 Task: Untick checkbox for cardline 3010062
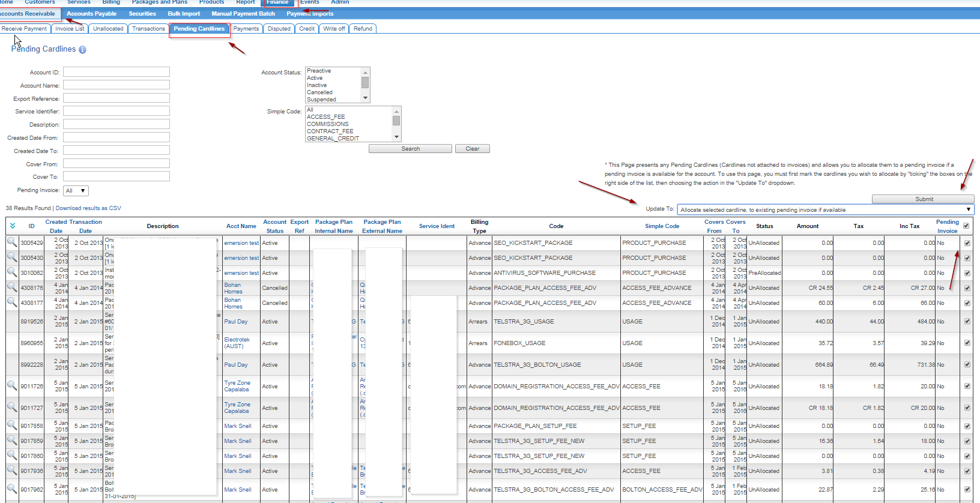tap(967, 273)
